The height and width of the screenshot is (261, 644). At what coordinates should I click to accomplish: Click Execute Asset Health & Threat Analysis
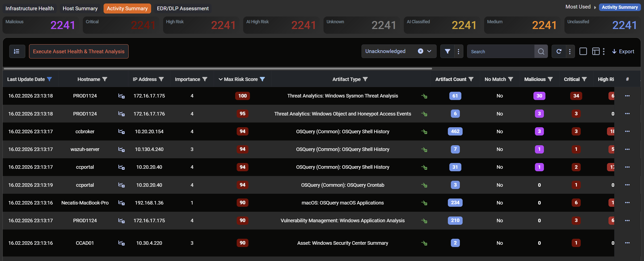point(79,51)
